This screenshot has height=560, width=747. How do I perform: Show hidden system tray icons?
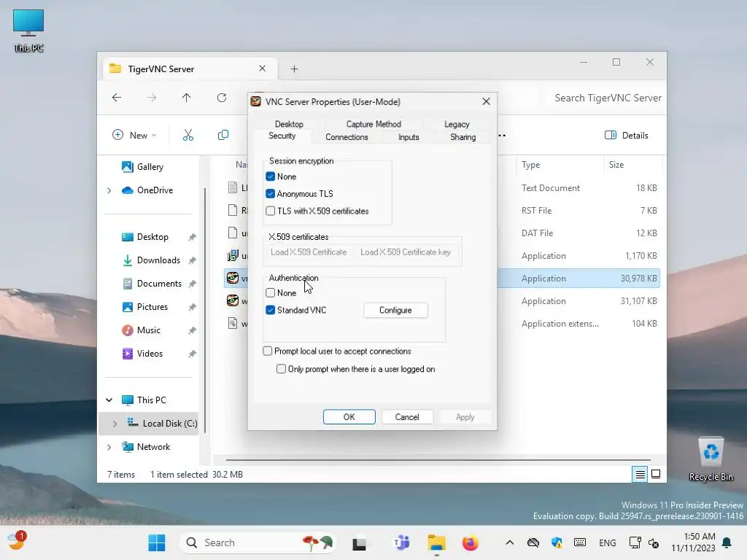coord(509,542)
